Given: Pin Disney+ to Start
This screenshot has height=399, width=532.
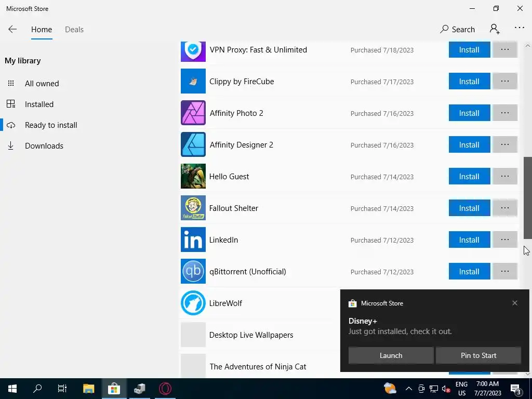Looking at the screenshot, I should [x=478, y=355].
